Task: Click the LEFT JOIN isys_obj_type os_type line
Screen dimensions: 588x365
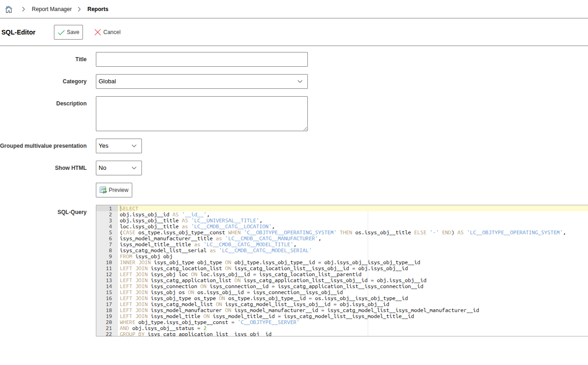Action: [264, 298]
